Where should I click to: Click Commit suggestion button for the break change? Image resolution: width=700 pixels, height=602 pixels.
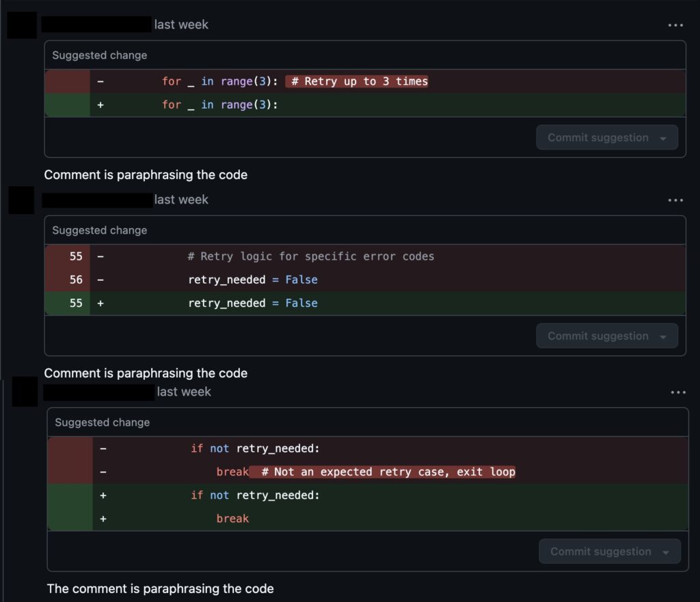[x=600, y=551]
